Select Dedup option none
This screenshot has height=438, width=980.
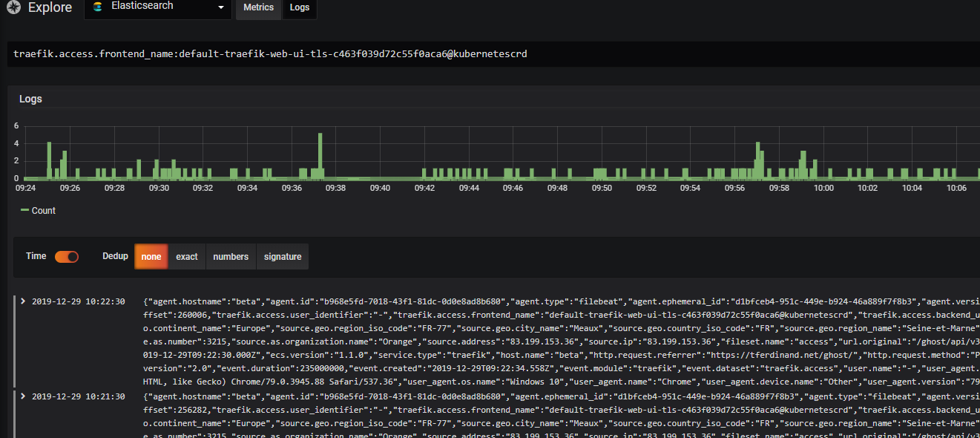[151, 256]
